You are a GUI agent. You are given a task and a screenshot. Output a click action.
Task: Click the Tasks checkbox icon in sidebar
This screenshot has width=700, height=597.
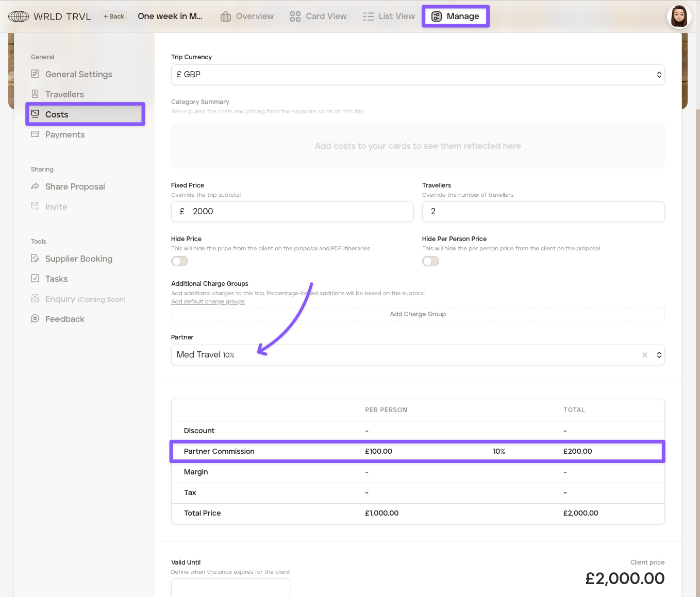click(35, 279)
